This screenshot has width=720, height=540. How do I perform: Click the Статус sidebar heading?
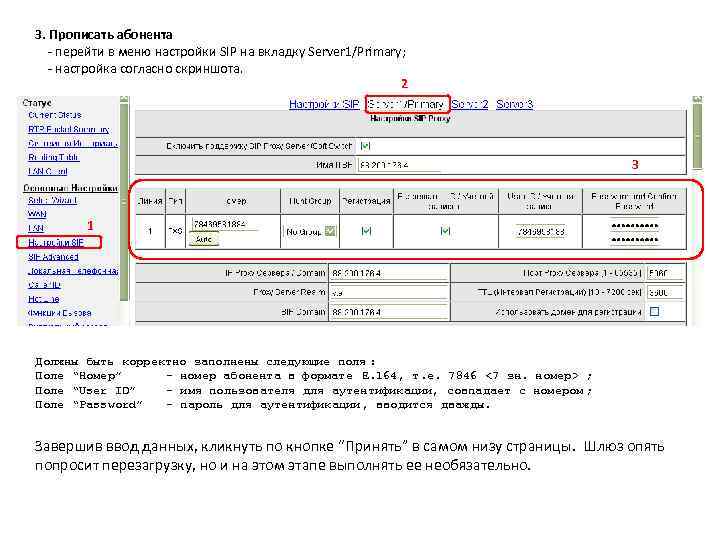click(x=37, y=102)
